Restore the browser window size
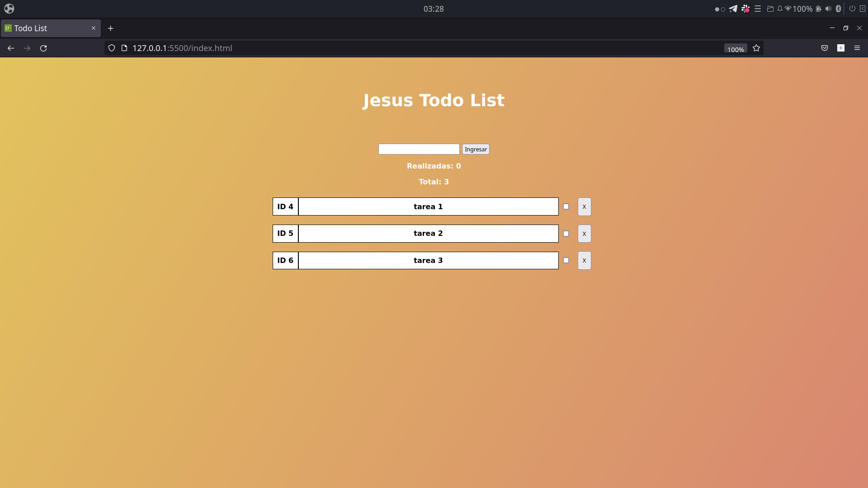 pyautogui.click(x=846, y=28)
